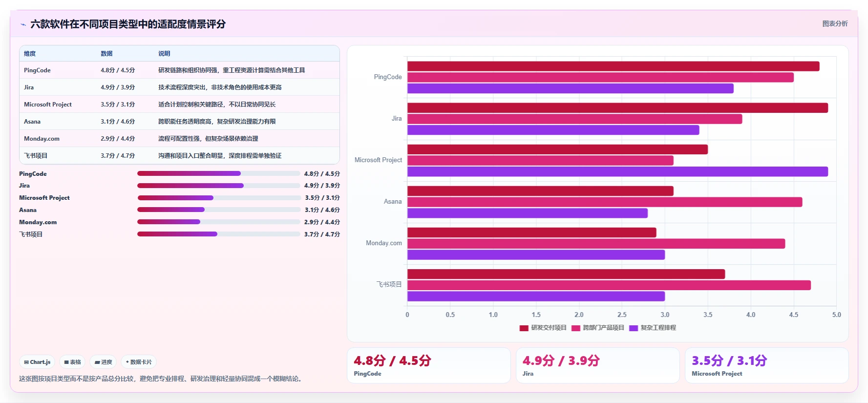Select the 数据卡片 tag
868x403 pixels.
[x=139, y=362]
